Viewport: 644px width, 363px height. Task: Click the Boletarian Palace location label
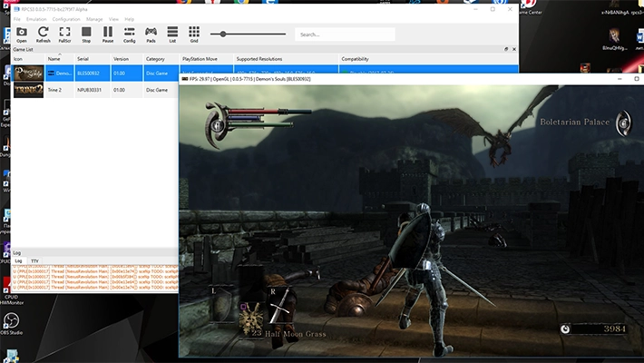[x=574, y=122]
